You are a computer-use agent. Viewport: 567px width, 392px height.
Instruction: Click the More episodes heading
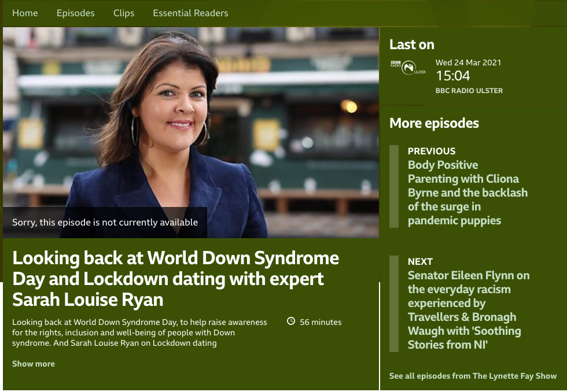[434, 123]
